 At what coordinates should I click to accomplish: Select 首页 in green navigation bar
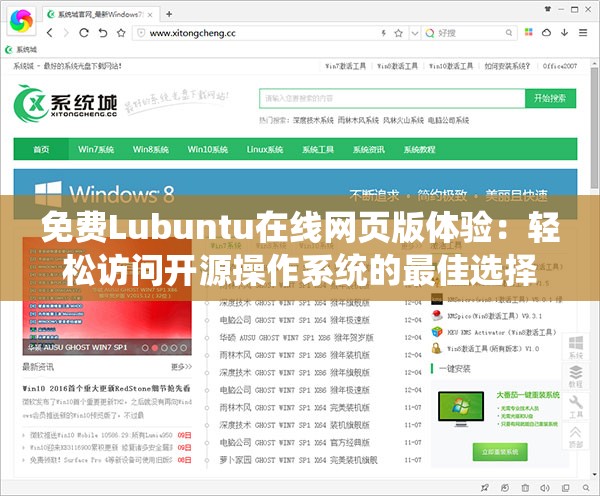41,149
